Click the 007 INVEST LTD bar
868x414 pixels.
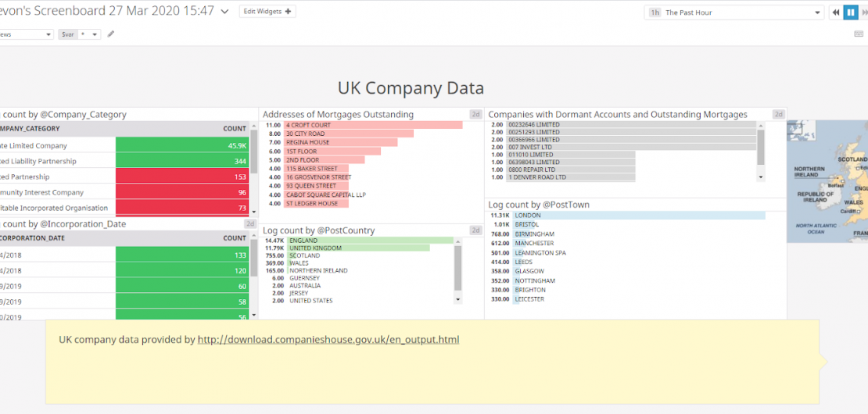tap(631, 148)
